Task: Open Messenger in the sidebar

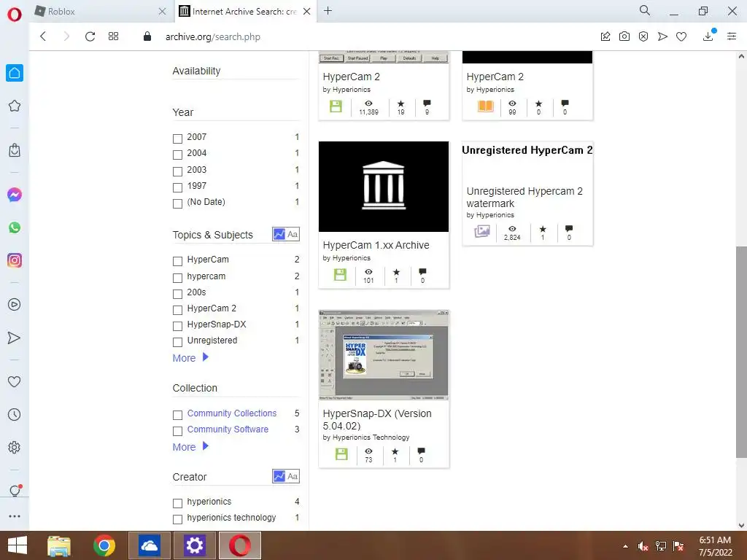Action: pos(15,195)
